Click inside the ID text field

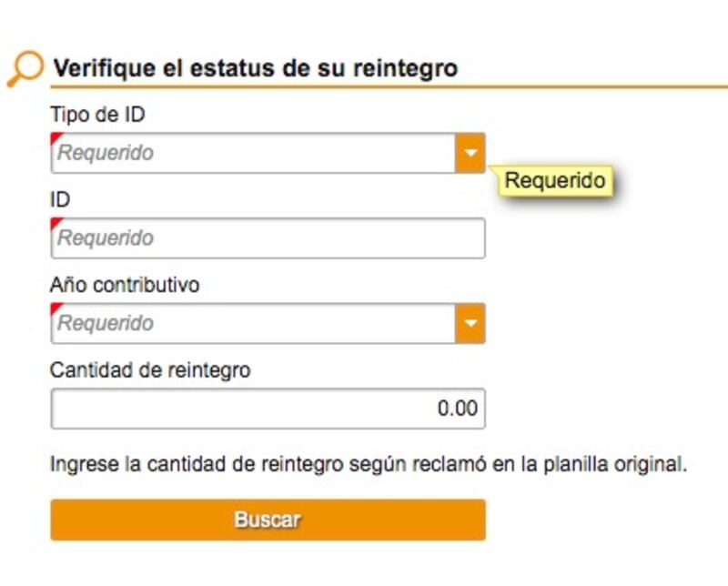(268, 237)
